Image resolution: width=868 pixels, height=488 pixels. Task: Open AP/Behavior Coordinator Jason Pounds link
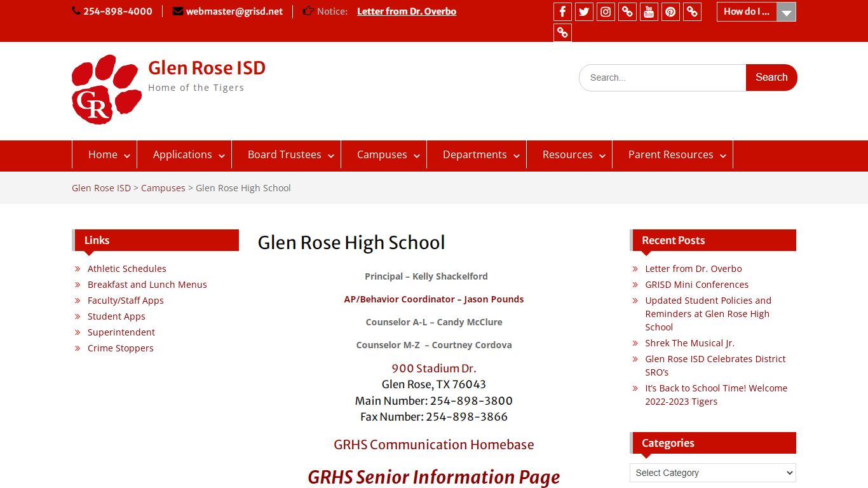(x=434, y=299)
